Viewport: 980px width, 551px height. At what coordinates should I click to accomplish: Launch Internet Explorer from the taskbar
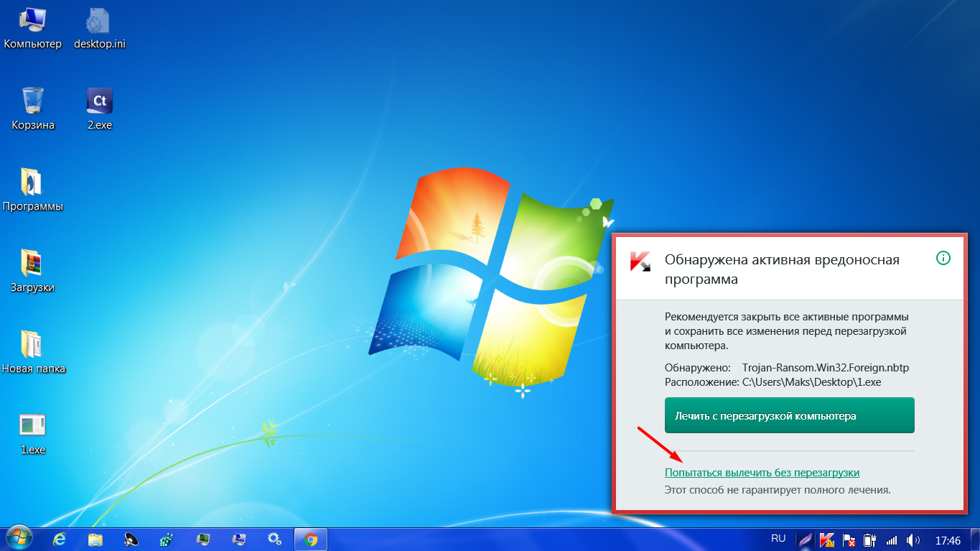point(60,539)
